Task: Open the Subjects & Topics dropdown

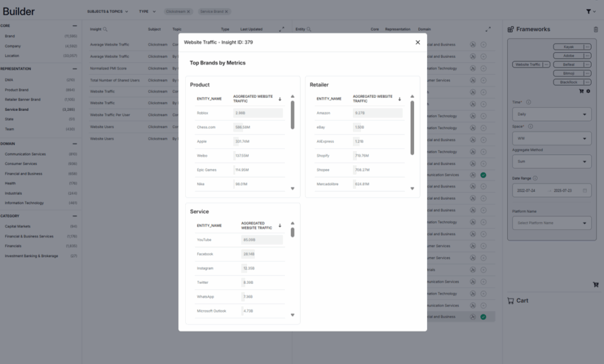Action: tap(107, 12)
